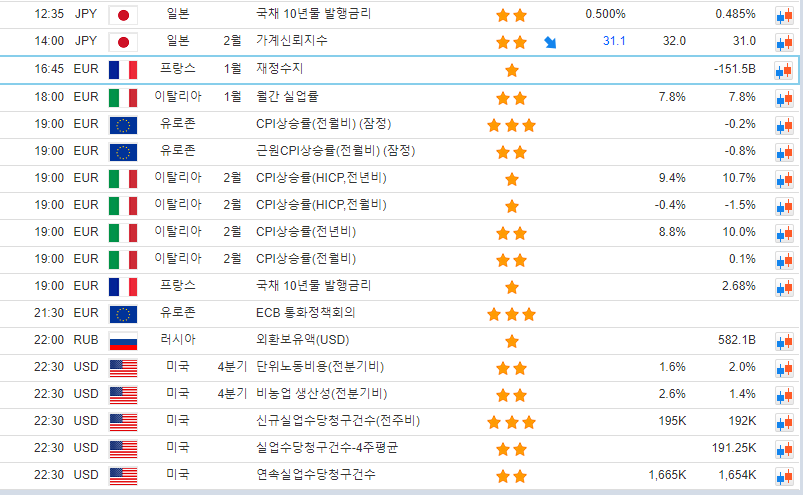Click eurozone flag beside ECB 통화정책회의
Viewport: 803px width, 495px height.
click(x=122, y=314)
